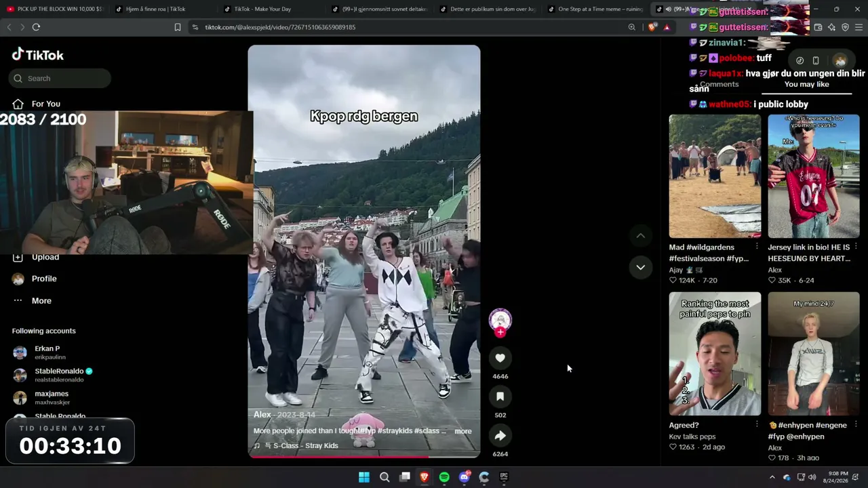Show hidden system tray icons
The width and height of the screenshot is (868, 488).
point(772,477)
